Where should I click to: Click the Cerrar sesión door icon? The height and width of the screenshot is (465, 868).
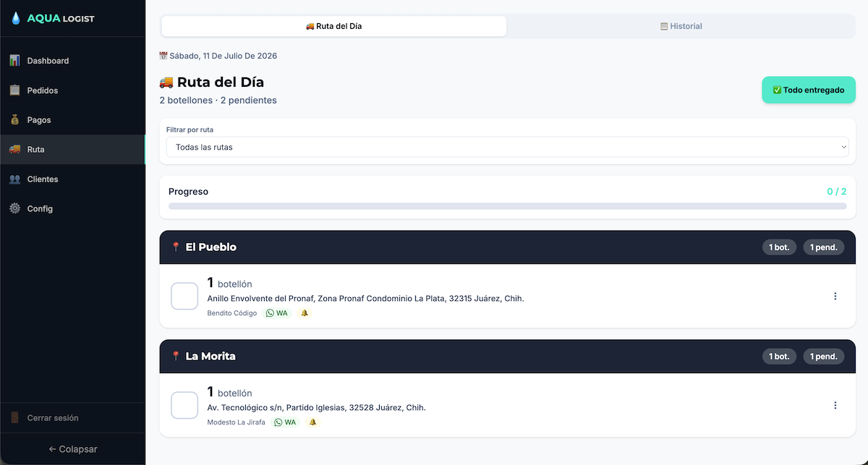[x=14, y=418]
